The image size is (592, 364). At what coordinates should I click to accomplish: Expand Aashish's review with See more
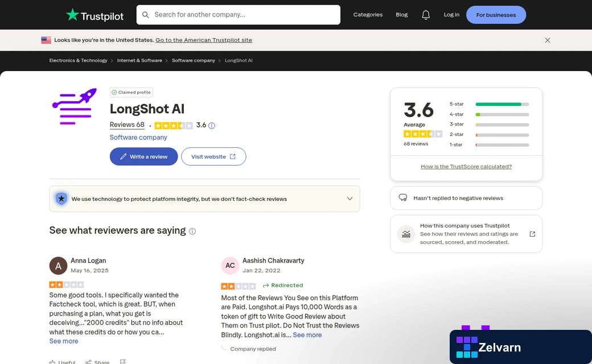tap(307, 335)
